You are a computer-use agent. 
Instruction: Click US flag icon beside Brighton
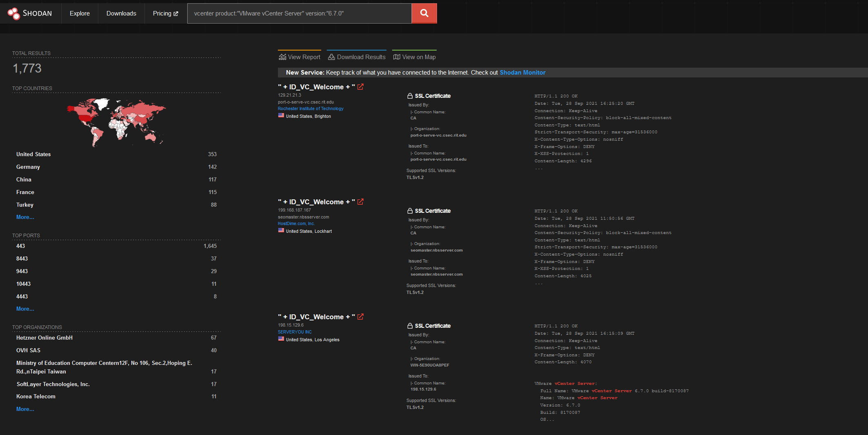281,116
